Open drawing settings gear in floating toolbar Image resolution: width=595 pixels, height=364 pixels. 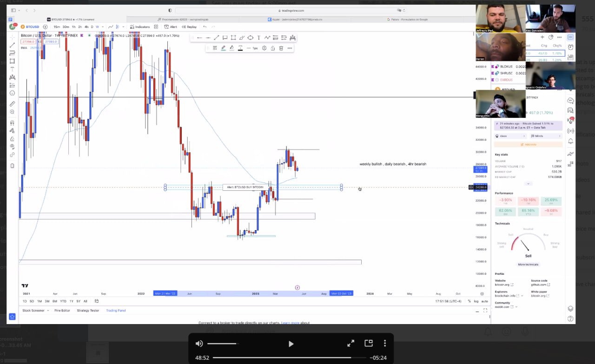tap(264, 48)
